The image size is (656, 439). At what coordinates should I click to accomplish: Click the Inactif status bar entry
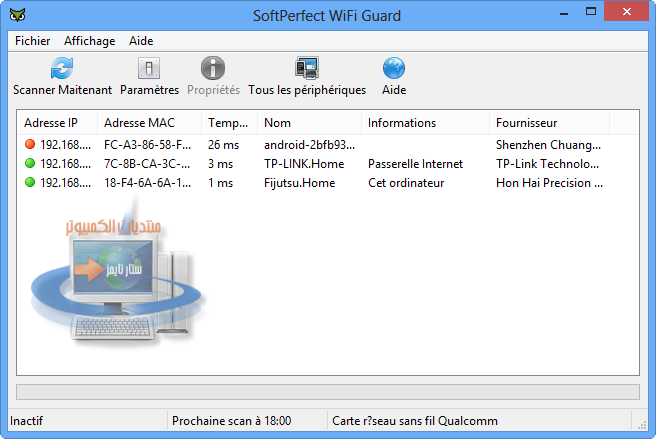click(26, 421)
